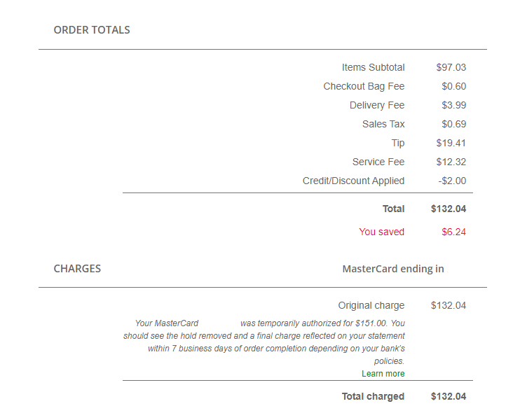Select the Delivery Fee label
This screenshot has width=520, height=420.
click(x=377, y=106)
